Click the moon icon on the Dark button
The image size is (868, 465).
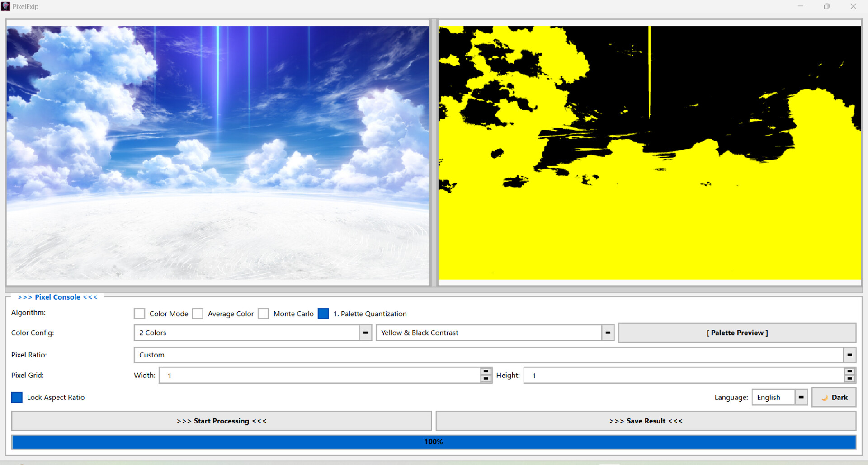pyautogui.click(x=826, y=397)
